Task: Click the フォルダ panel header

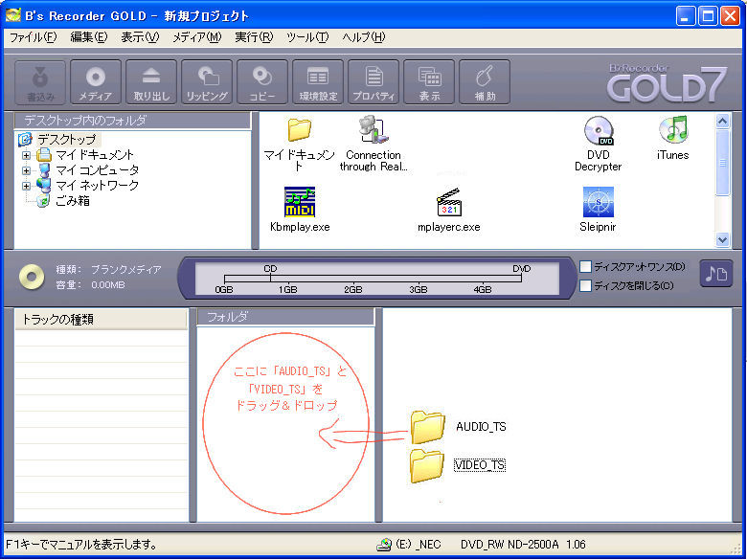Action: [285, 317]
